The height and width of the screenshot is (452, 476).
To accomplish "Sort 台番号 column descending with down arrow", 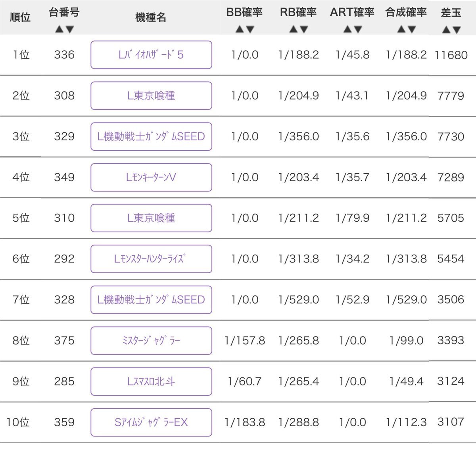I will pos(70,29).
